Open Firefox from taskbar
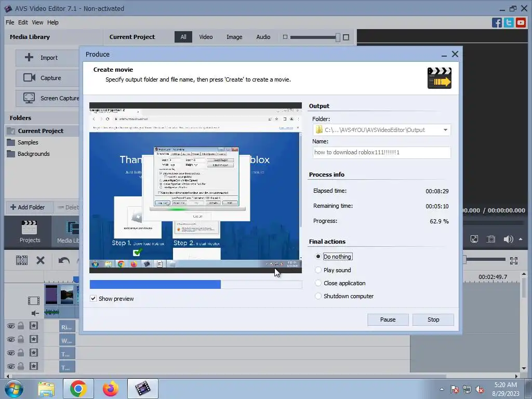Image resolution: width=532 pixels, height=399 pixels. tap(111, 389)
